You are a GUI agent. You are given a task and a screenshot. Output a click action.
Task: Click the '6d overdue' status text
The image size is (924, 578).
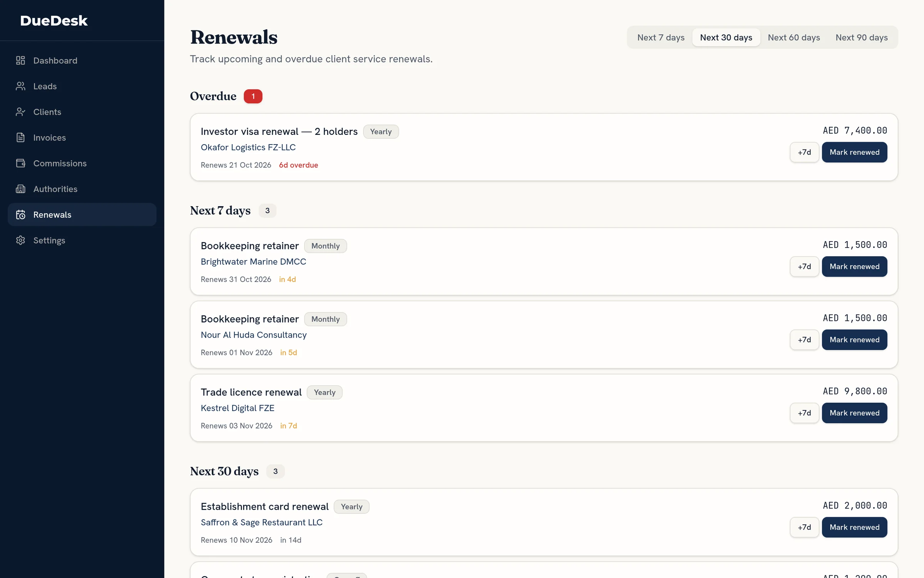[298, 165]
